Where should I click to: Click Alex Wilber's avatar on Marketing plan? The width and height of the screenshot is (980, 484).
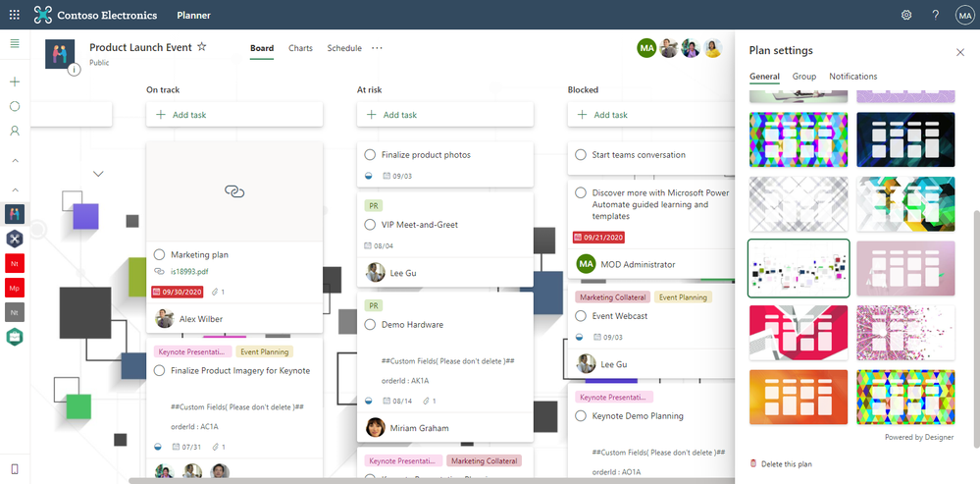click(165, 319)
